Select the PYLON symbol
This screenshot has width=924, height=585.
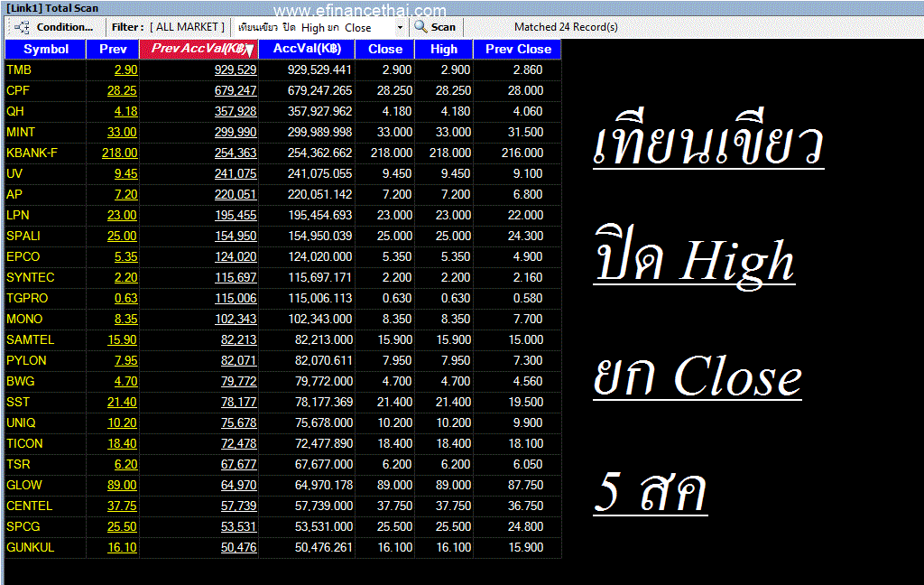click(x=26, y=360)
